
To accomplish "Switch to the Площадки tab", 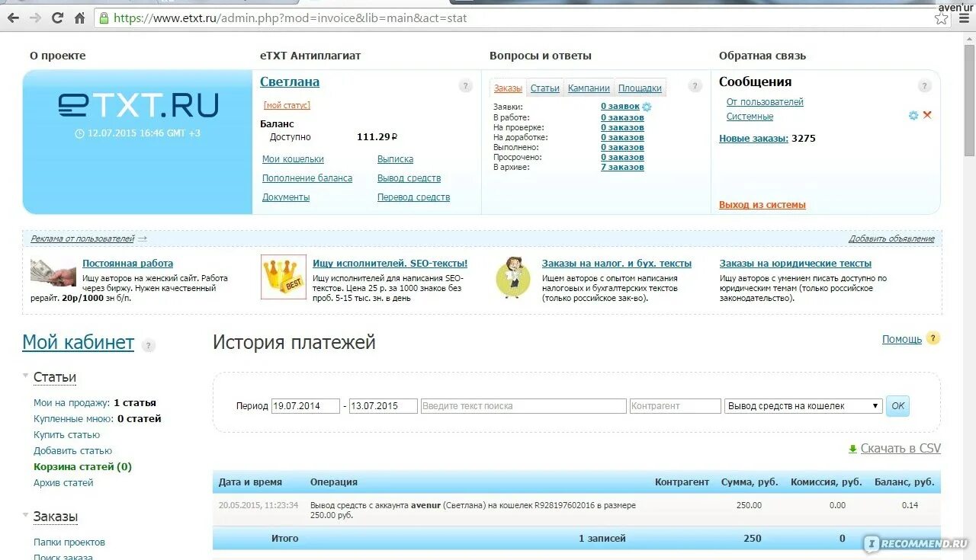I will pos(640,88).
